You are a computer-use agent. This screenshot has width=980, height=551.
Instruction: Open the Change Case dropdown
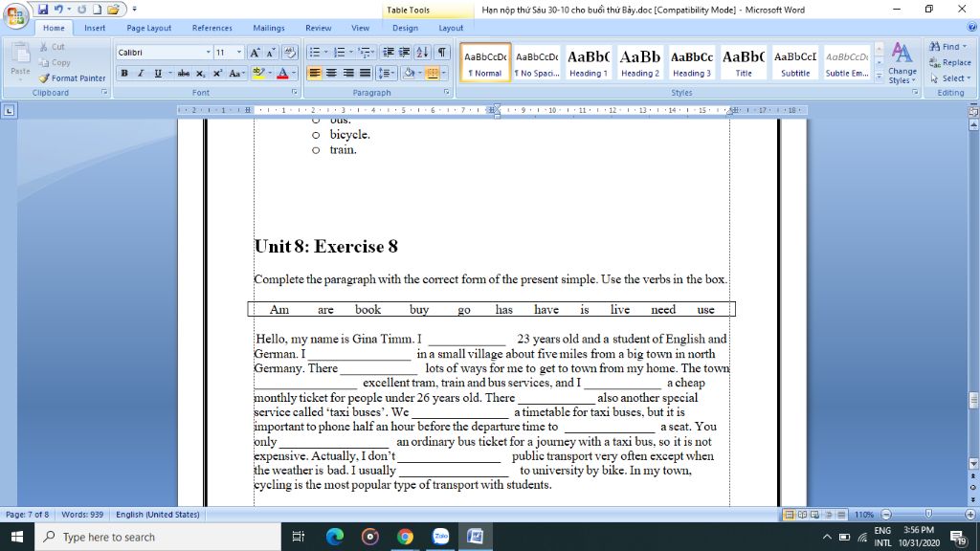click(237, 74)
